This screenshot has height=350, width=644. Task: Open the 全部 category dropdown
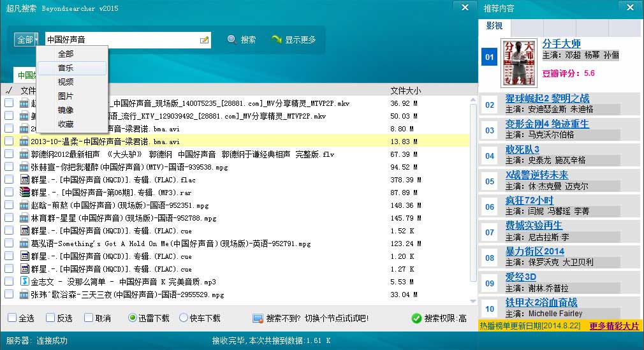click(x=26, y=40)
